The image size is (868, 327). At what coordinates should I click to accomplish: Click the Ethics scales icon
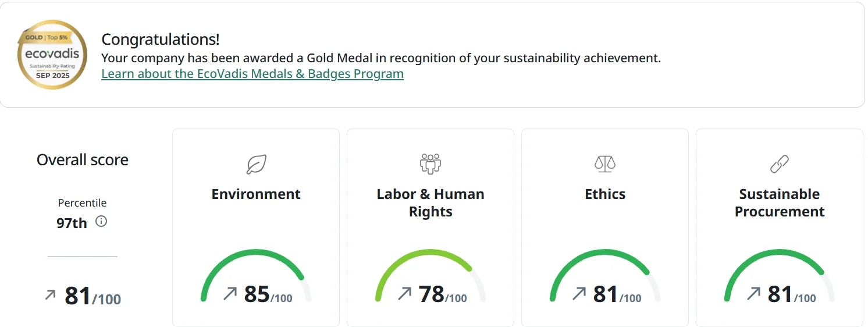605,164
